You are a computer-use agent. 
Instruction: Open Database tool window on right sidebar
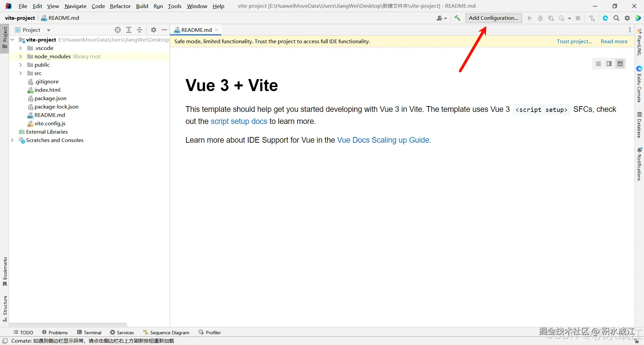click(639, 125)
